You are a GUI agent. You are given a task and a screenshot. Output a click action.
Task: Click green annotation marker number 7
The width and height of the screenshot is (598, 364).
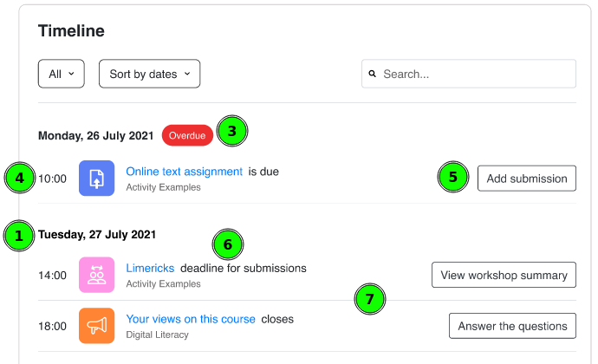pyautogui.click(x=370, y=299)
